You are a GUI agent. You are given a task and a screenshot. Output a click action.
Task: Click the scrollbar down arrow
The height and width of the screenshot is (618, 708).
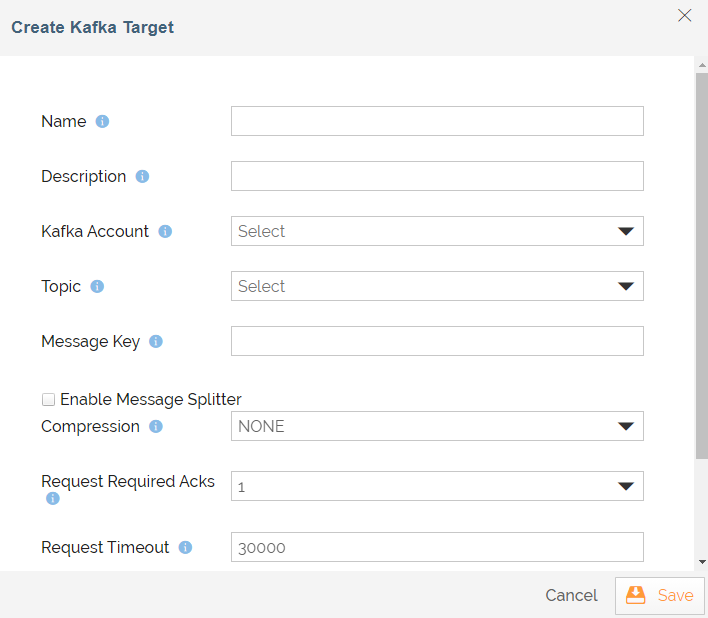pyautogui.click(x=702, y=562)
